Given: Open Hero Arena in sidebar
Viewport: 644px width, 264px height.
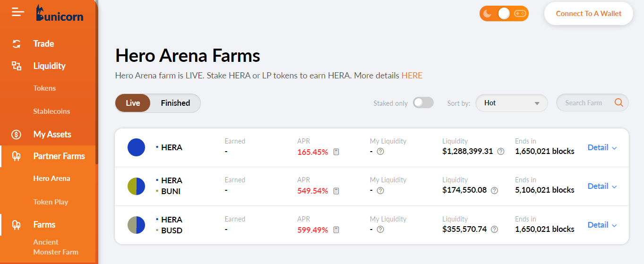Looking at the screenshot, I should click(x=52, y=179).
